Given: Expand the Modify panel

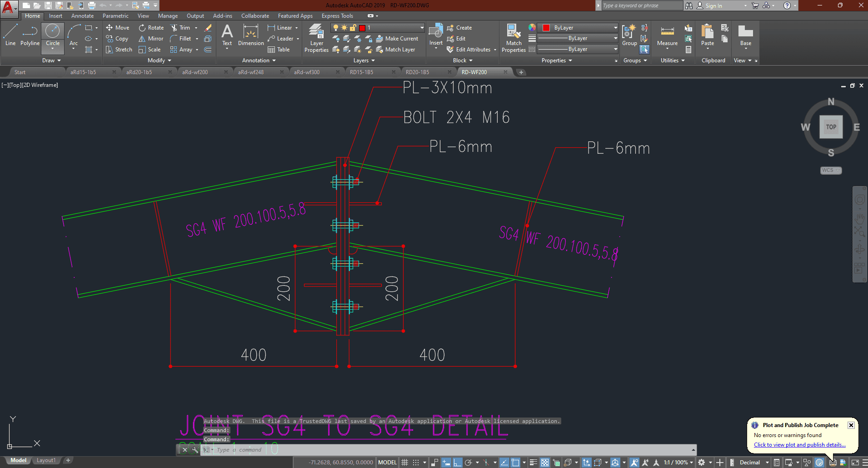Looking at the screenshot, I should [159, 60].
